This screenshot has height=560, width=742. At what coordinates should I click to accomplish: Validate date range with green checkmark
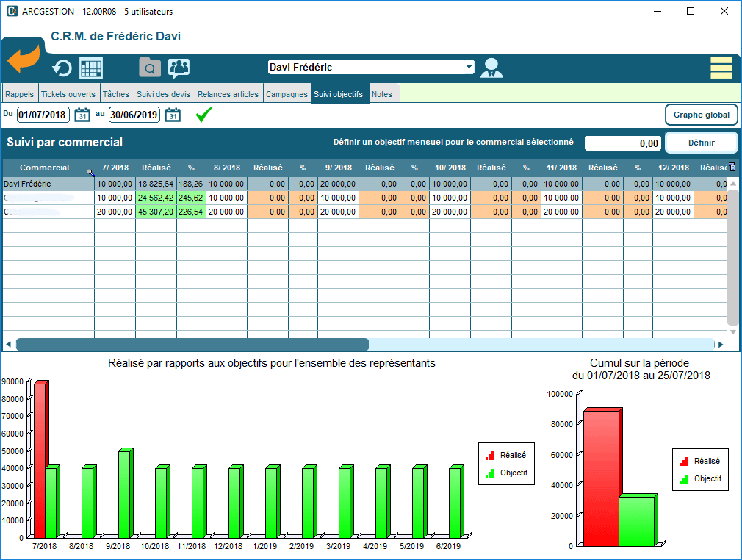(204, 115)
